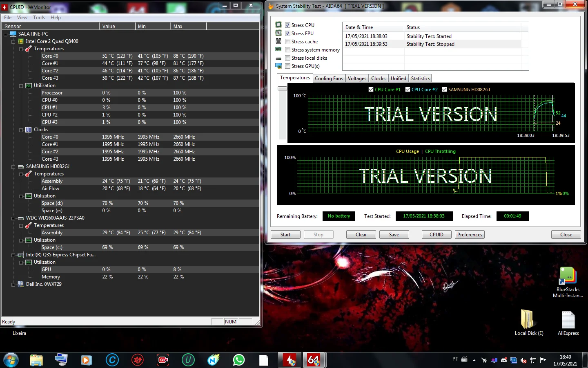588x368 pixels.
Task: Click the SALATINE-PC computer icon in HWMonitor
Action: tap(13, 34)
